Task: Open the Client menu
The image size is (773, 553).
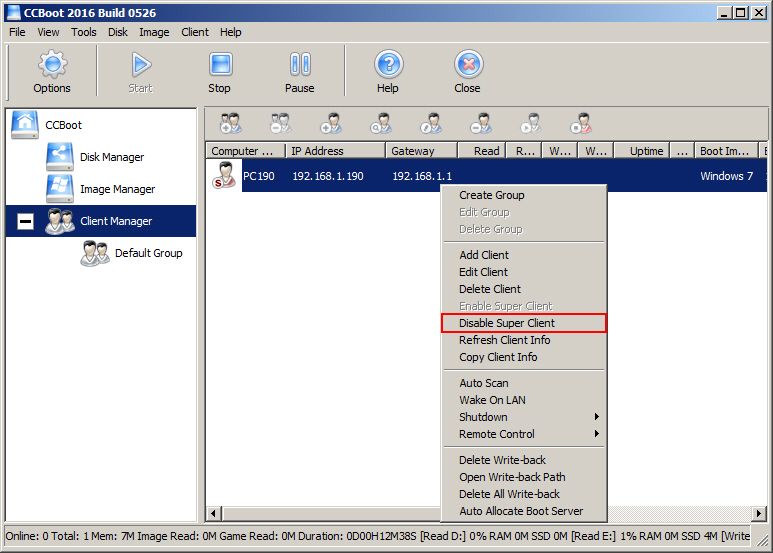Action: [x=195, y=32]
